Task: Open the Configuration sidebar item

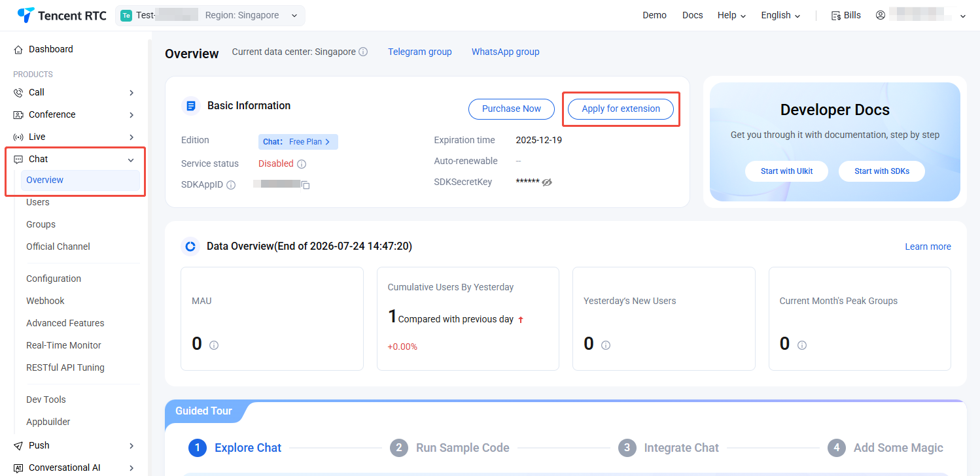Action: (x=54, y=279)
